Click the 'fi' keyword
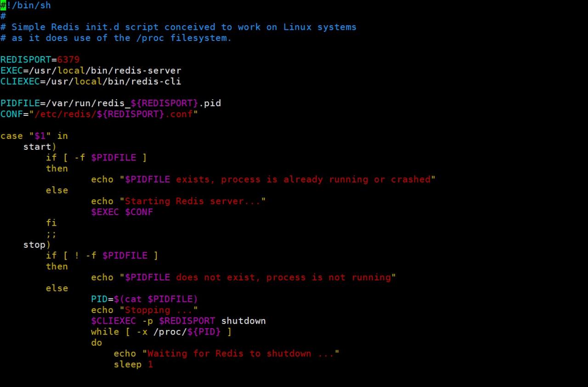 point(51,223)
